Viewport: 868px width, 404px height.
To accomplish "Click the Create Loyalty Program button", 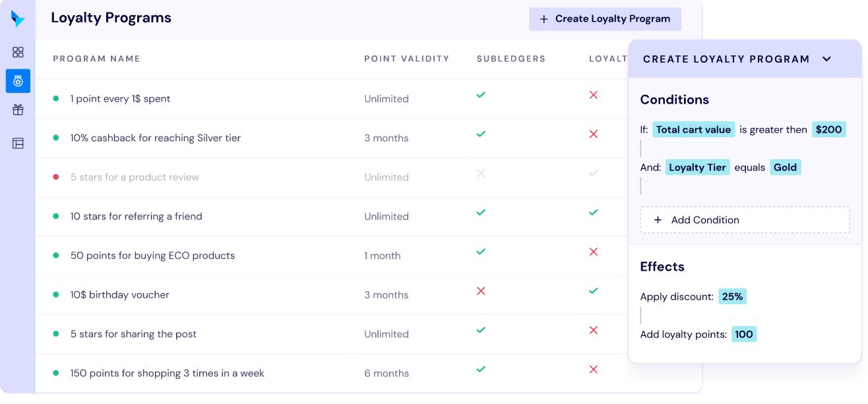I will click(605, 19).
